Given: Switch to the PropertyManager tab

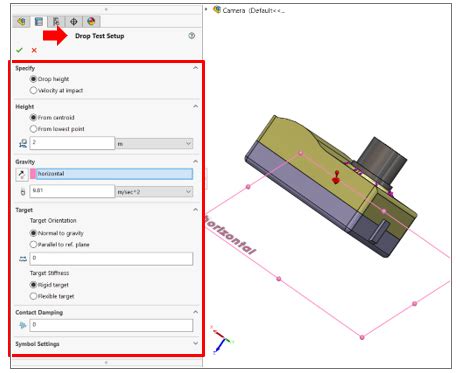Looking at the screenshot, I should [x=39, y=22].
